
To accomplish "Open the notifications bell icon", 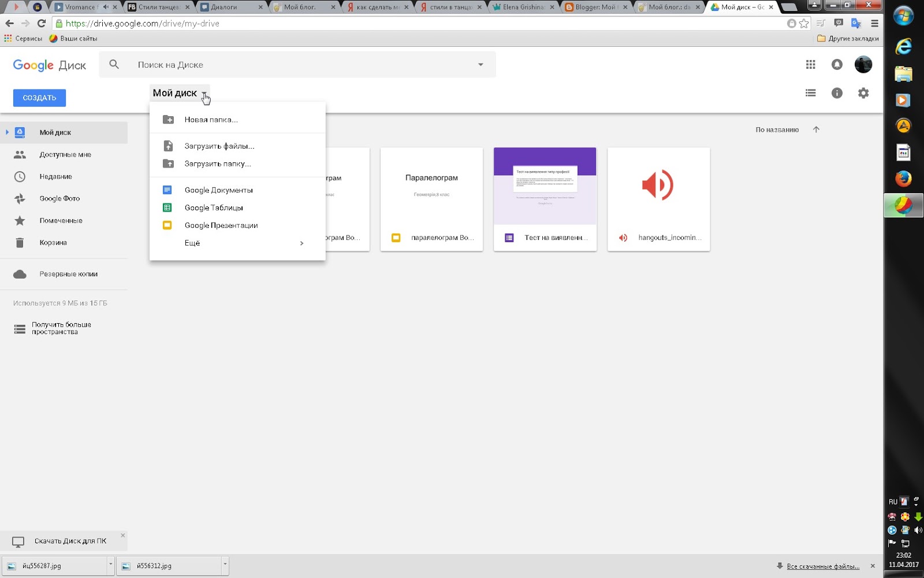I will coord(837,65).
